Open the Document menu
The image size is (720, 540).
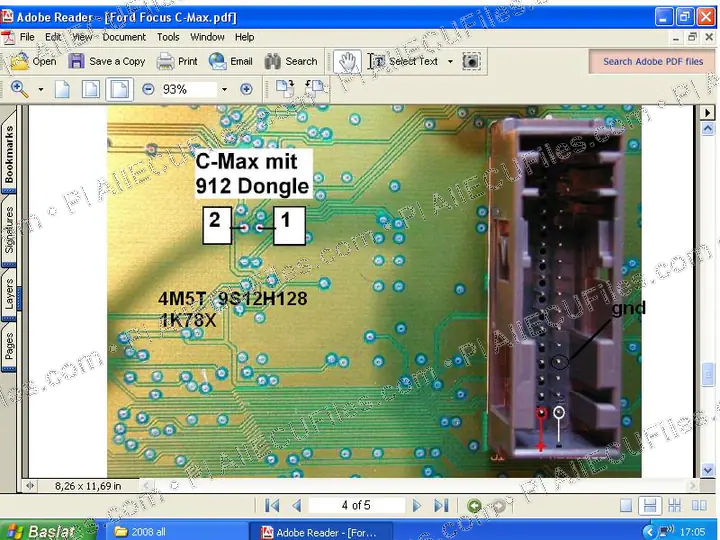pyautogui.click(x=124, y=37)
